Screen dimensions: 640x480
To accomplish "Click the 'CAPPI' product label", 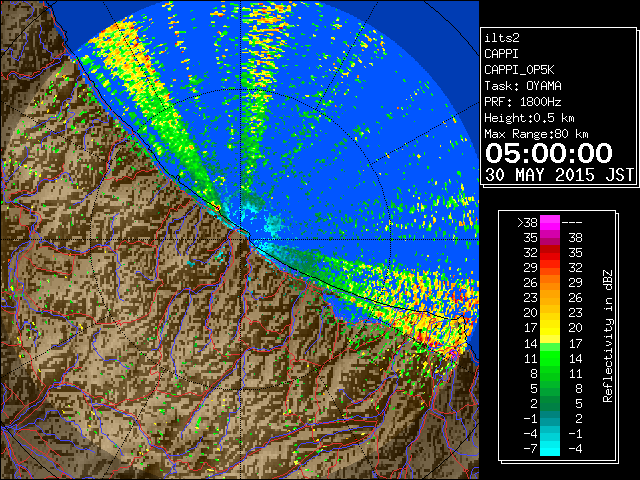I will pos(501,54).
